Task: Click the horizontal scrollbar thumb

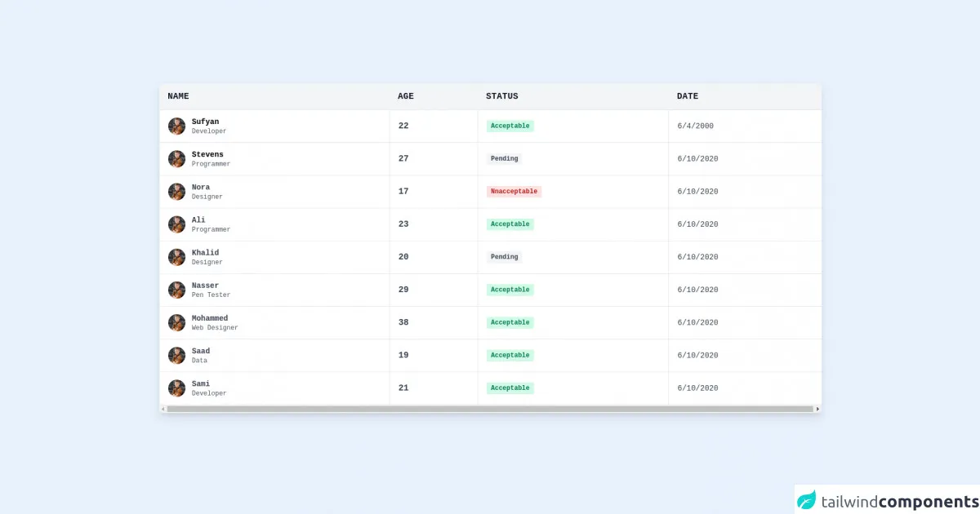Action: 490,409
